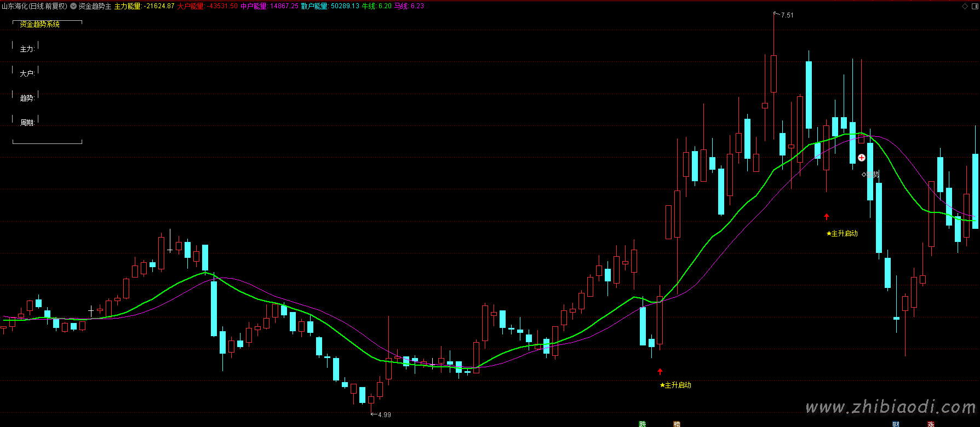Click the green 跌 marker at bottom

(x=643, y=424)
